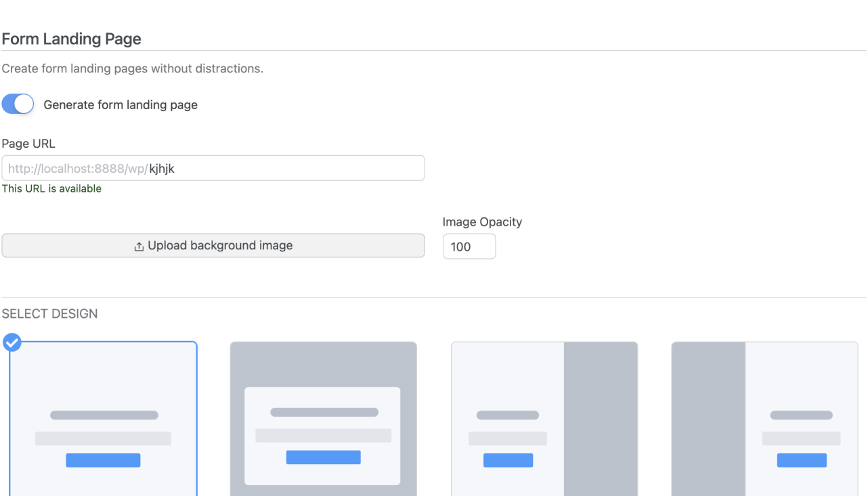The width and height of the screenshot is (868, 496).
Task: Click into the Image Opacity number field
Action: coord(469,247)
